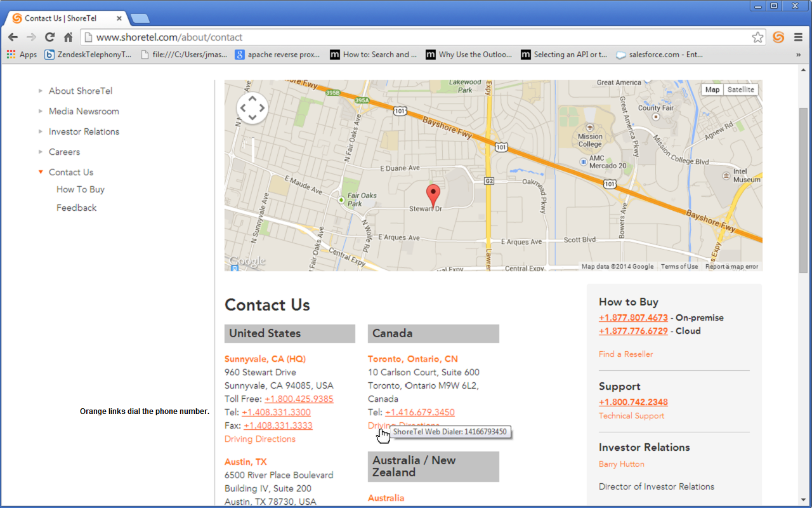812x508 pixels.
Task: Click Driving Directions for Sunnyvale office
Action: 259,439
